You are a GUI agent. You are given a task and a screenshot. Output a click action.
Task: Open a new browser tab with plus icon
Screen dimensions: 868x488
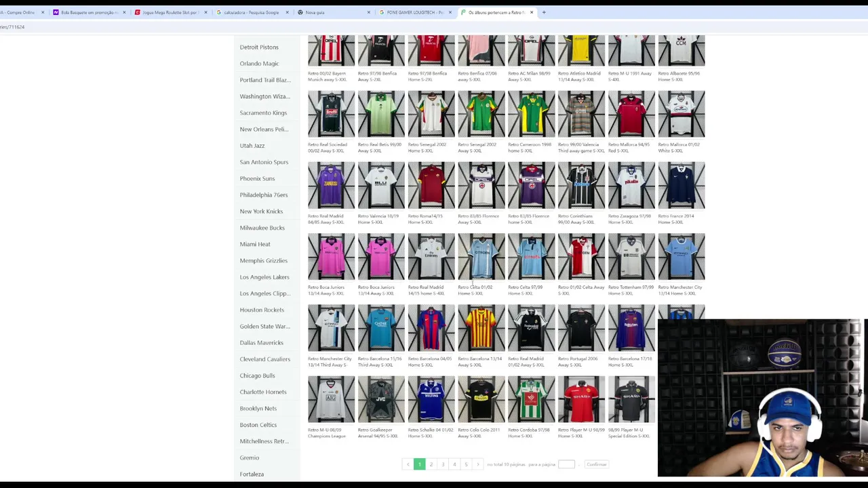pos(544,12)
